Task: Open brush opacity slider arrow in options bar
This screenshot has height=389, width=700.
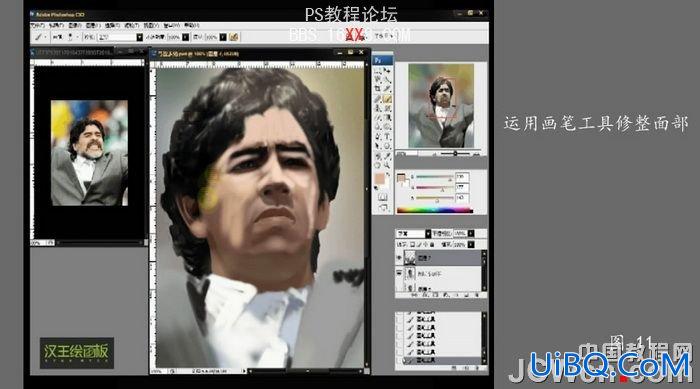Action: [x=186, y=37]
